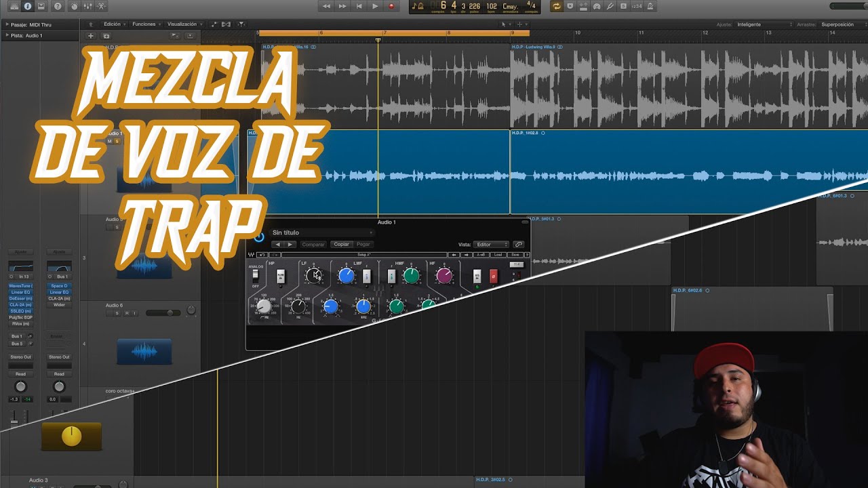
Task: Go to beginning of project
Action: tap(359, 6)
